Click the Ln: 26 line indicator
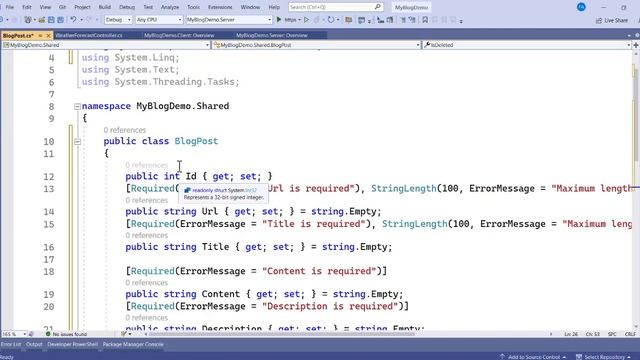Viewport: 640px width, 360px height. click(x=571, y=334)
